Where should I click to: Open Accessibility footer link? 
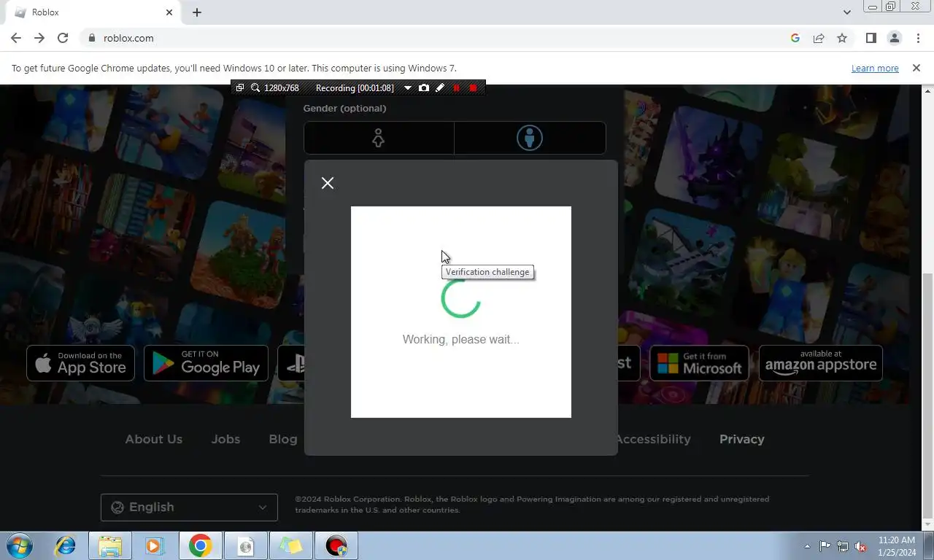(x=654, y=439)
